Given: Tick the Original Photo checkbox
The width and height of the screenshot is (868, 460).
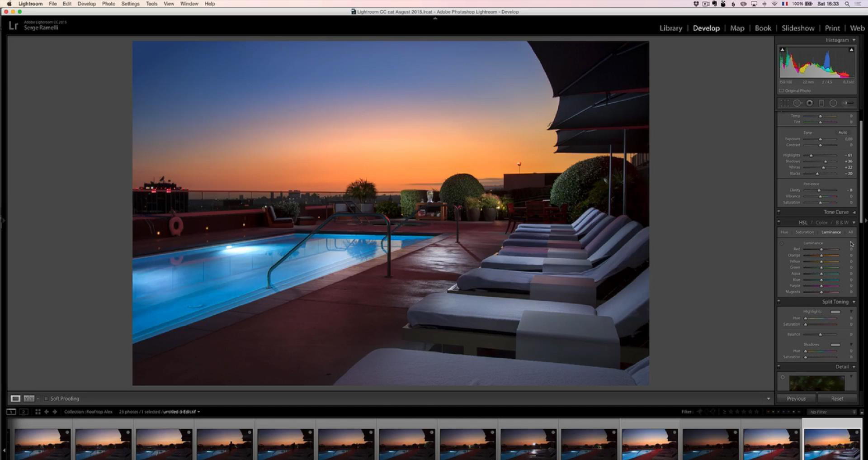Looking at the screenshot, I should click(781, 91).
